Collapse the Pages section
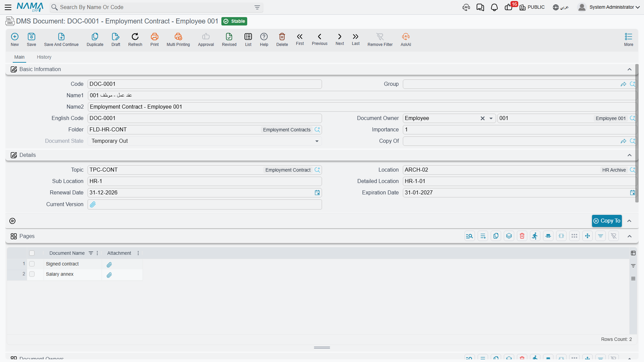This screenshot has height=362, width=644. [630, 236]
